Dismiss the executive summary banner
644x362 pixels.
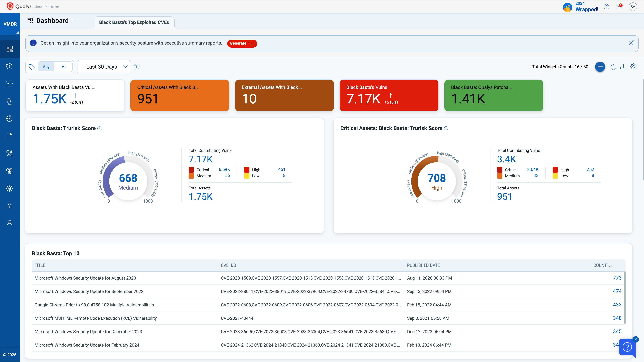[x=631, y=43]
